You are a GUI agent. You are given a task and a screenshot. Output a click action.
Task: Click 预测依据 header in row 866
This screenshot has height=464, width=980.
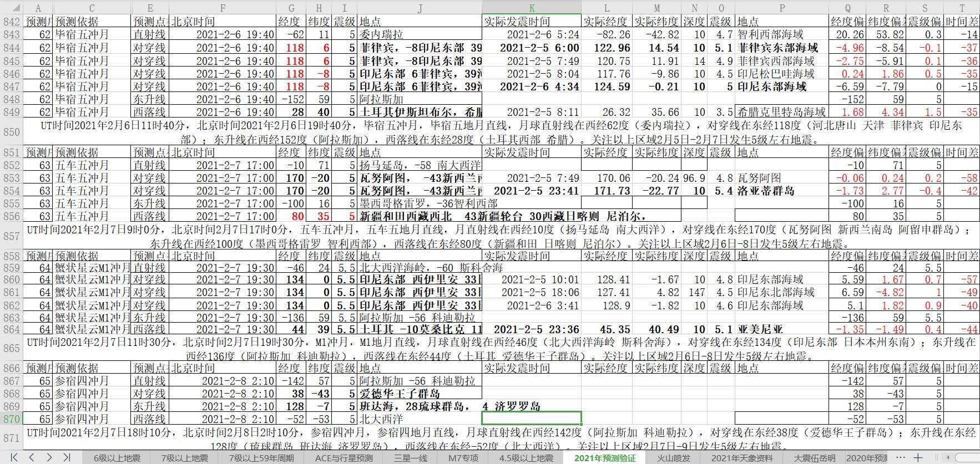coord(92,368)
